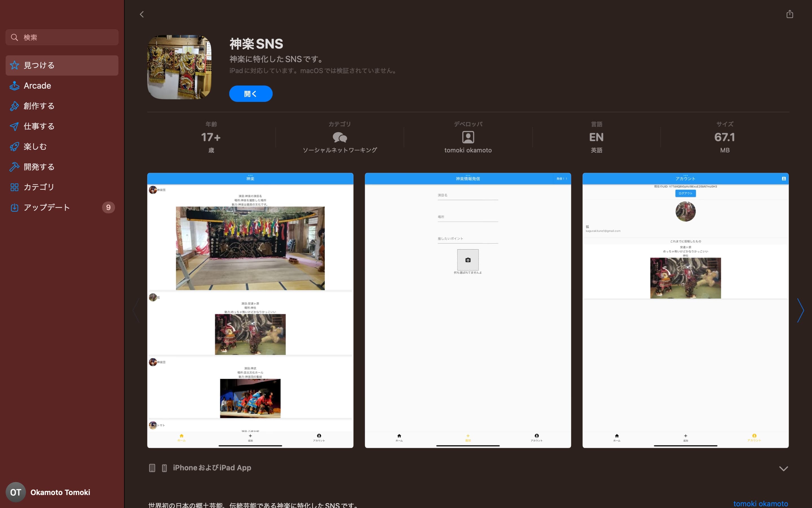
Task: Click the developer person icon
Action: point(468,137)
